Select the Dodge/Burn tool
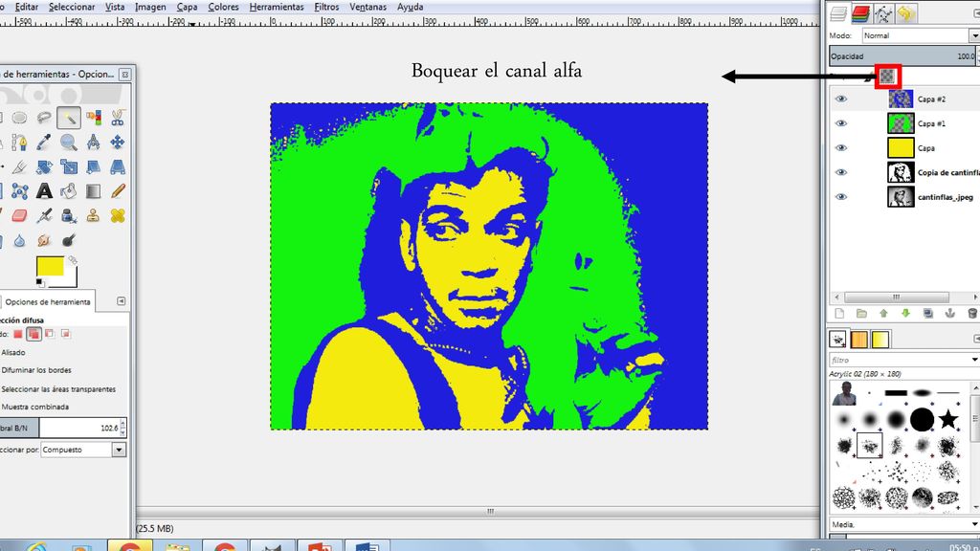 [x=69, y=240]
